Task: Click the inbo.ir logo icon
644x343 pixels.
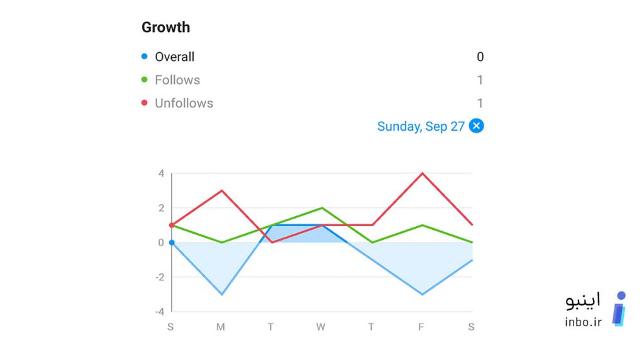Action: [x=619, y=308]
